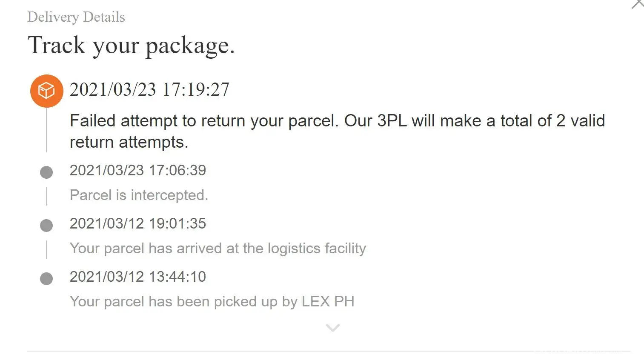This screenshot has width=644, height=363.
Task: Click the picked up by LEX PH text
Action: pos(212,301)
